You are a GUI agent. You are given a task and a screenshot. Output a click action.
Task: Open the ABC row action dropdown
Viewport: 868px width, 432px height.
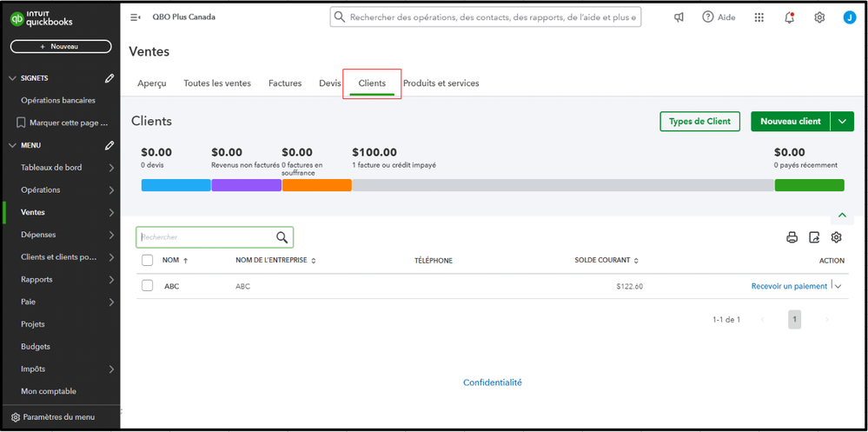click(838, 286)
